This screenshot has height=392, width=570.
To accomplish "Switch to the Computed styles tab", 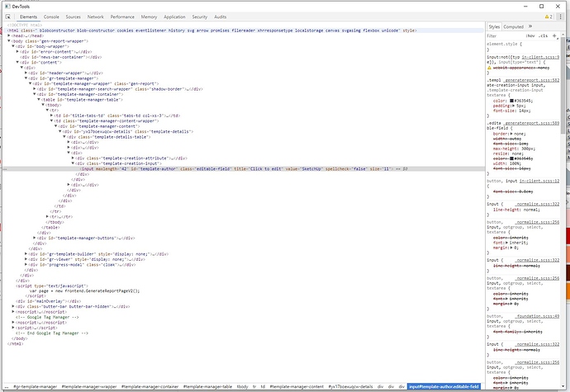I will 513,26.
